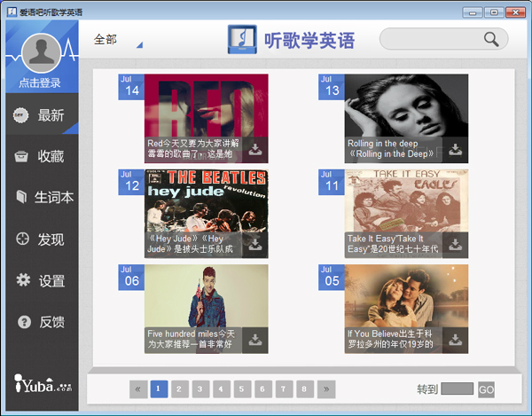Screen dimensions: 532x416
Task: Open the 发现 discover tab
Action: (42, 239)
